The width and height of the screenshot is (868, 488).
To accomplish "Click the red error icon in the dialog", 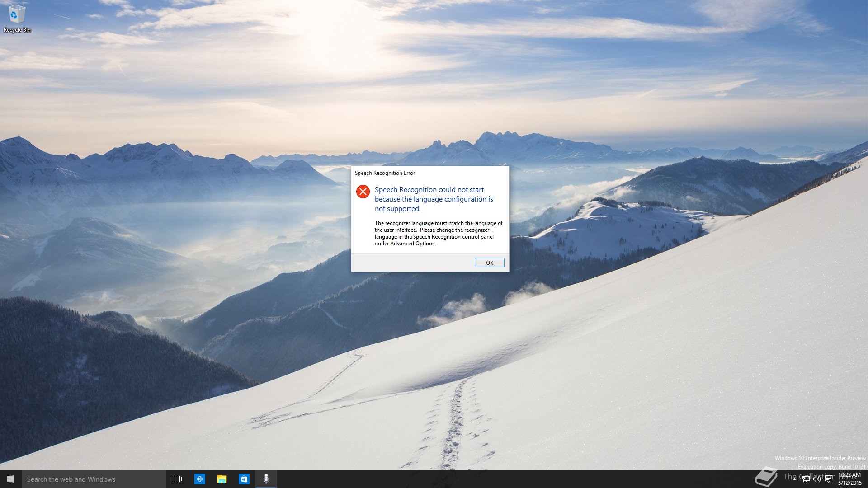I will (363, 192).
